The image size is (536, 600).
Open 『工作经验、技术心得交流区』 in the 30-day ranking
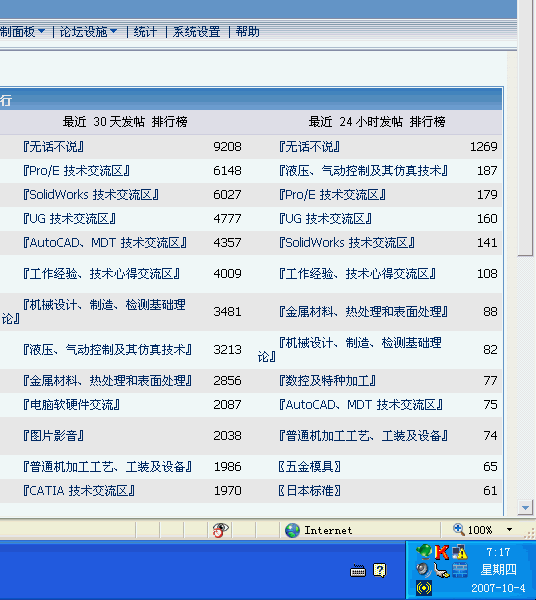101,274
